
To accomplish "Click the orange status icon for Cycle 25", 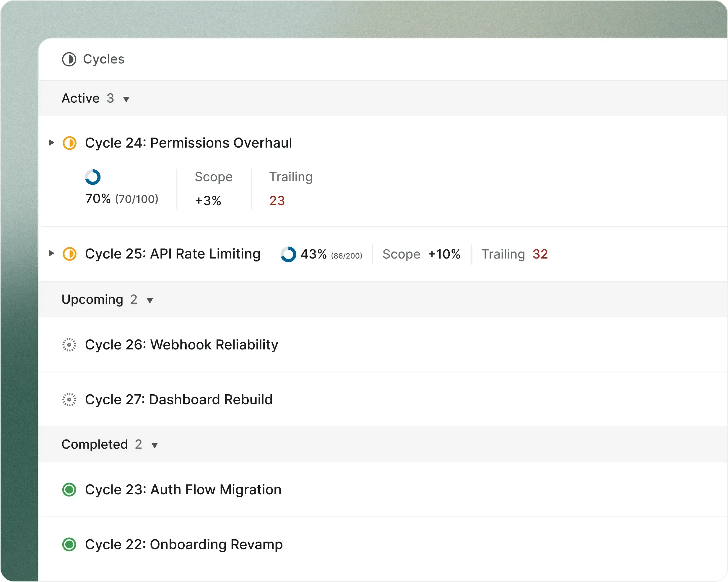I will tap(69, 254).
